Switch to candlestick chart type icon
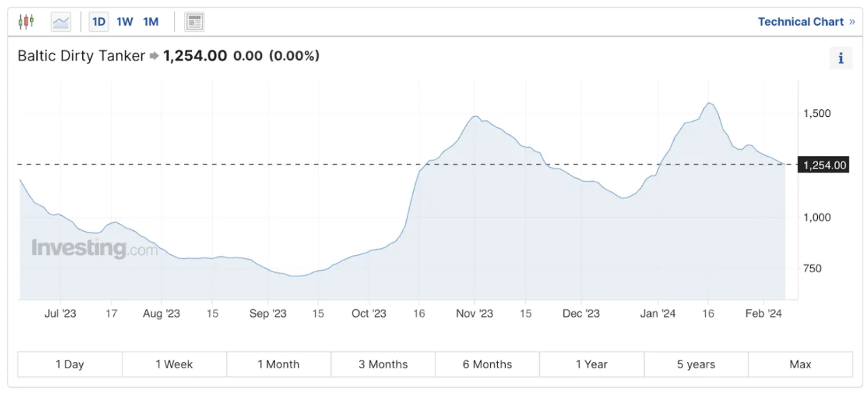868x394 pixels. point(26,22)
